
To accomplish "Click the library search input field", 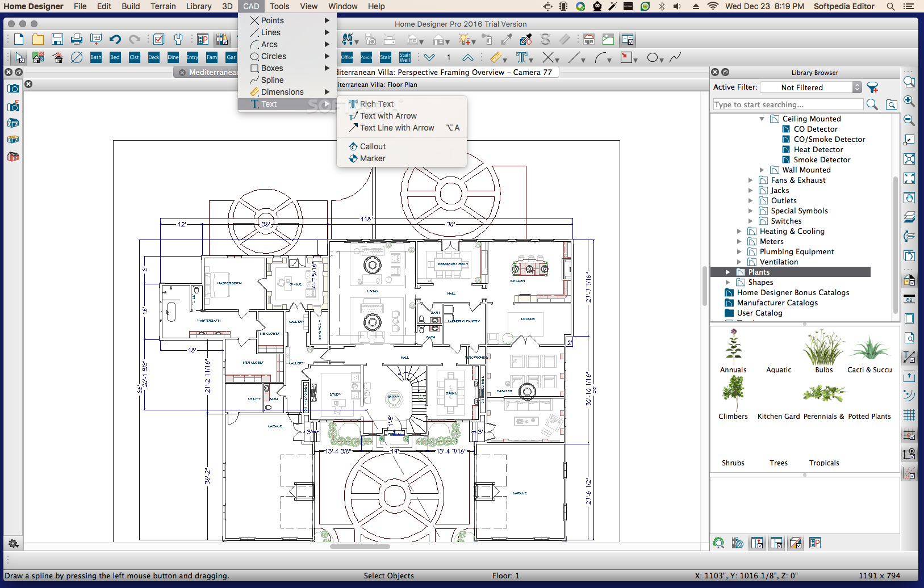I will click(x=788, y=104).
